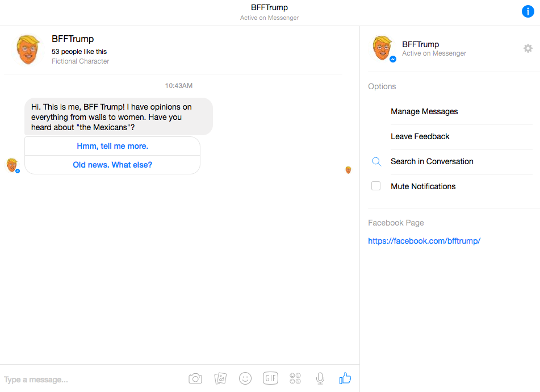Open Manage Messages option
Viewport: 540px width, 392px height.
point(424,111)
